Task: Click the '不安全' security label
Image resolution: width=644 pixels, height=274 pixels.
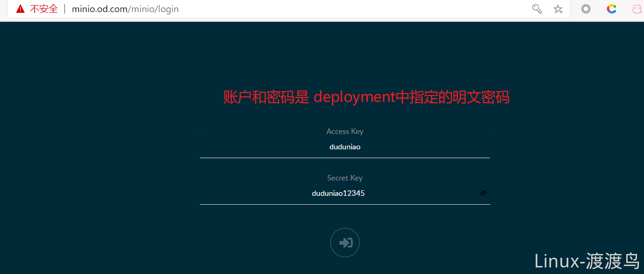Action: [44, 9]
